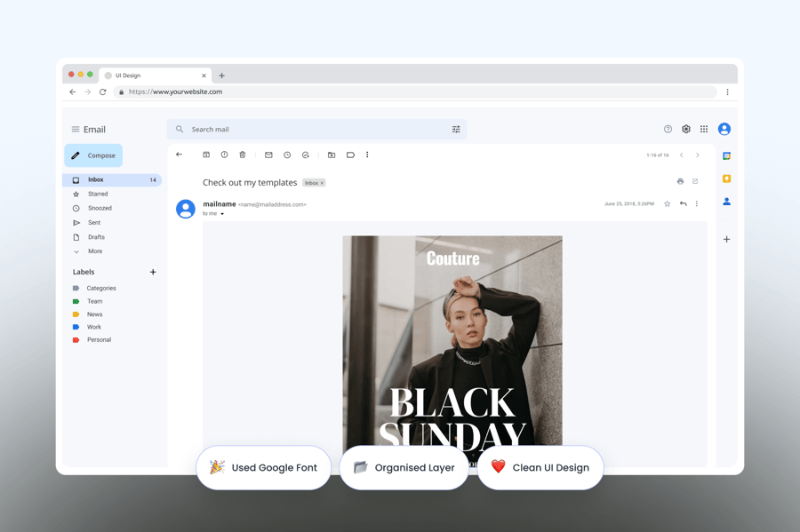Viewport: 800px width, 532px height.
Task: Remove the Inbox label tag
Action: coord(322,183)
